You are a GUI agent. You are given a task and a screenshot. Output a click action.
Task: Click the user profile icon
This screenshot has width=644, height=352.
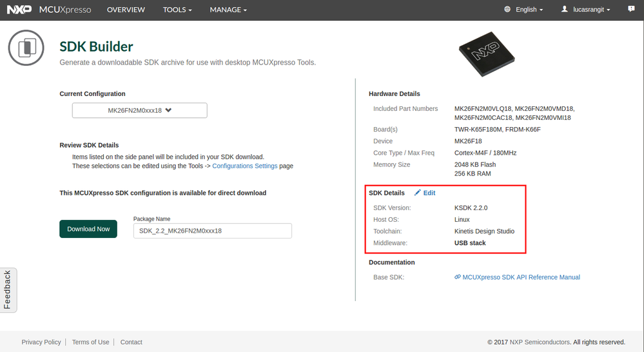[x=565, y=10]
